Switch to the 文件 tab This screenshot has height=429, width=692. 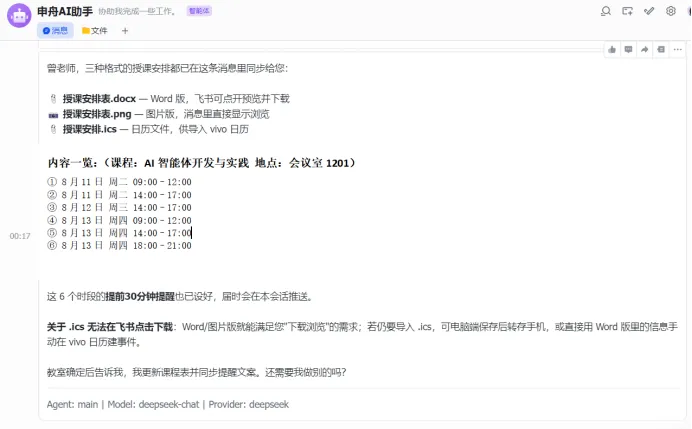pos(94,30)
